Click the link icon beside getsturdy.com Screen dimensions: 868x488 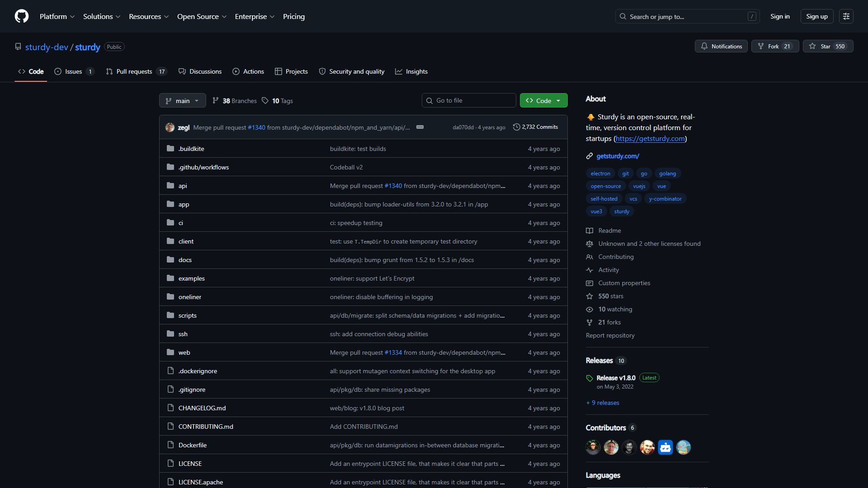click(x=590, y=156)
